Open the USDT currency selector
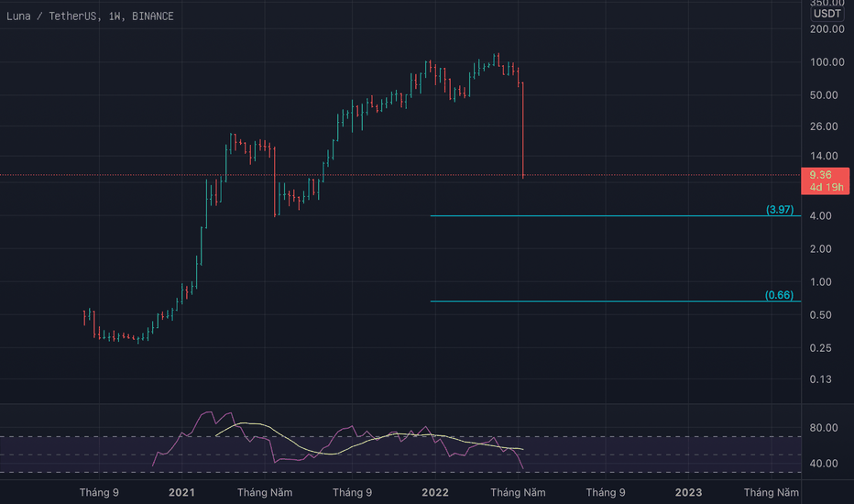This screenshot has width=854, height=504. [827, 13]
